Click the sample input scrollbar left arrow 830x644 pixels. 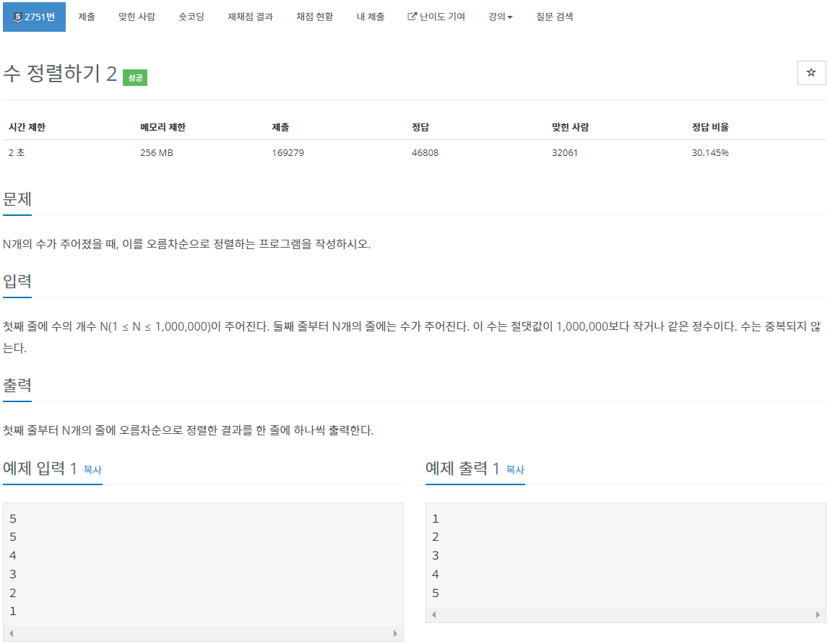click(11, 633)
